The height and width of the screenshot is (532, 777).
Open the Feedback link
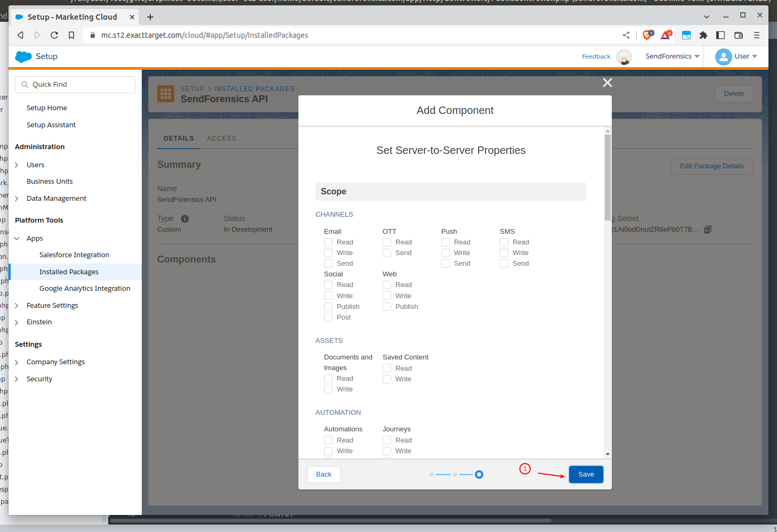click(x=596, y=56)
